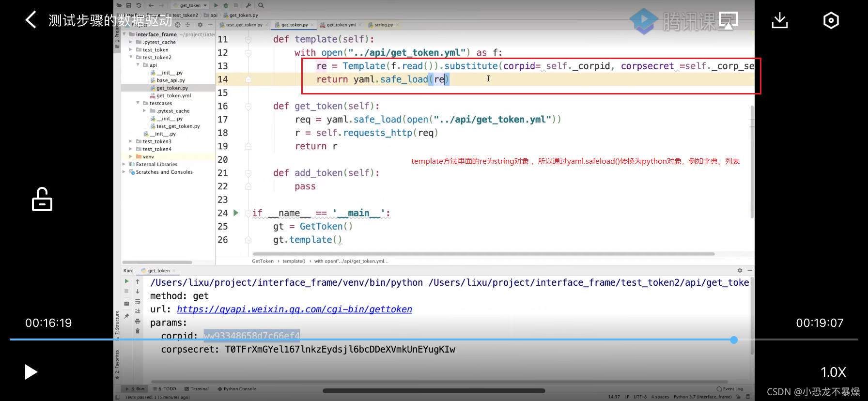This screenshot has width=868, height=401.
Task: Toggle soft-wrap in Run panel
Action: coord(138,301)
